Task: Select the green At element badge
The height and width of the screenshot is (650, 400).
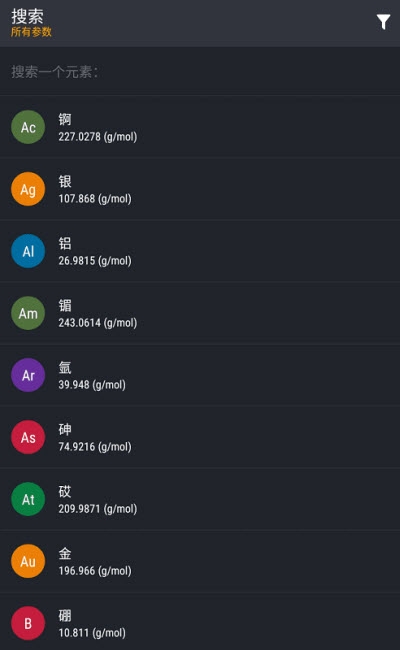Action: pos(28,500)
